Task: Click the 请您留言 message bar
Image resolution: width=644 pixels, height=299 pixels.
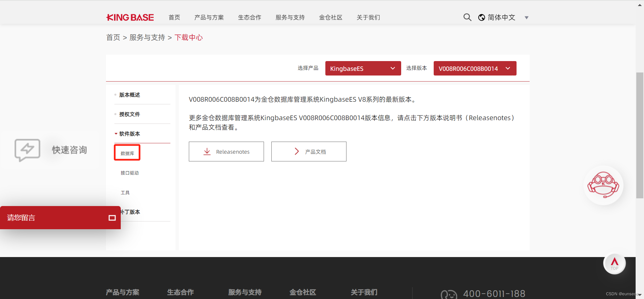Action: (60, 218)
